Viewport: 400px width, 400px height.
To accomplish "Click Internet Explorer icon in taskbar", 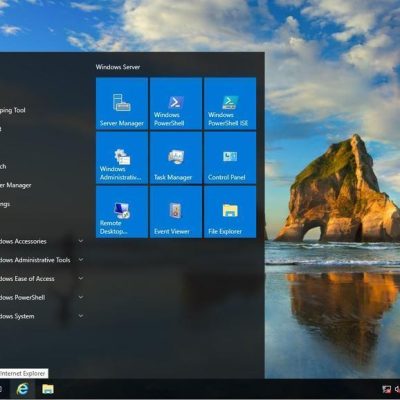I will click(x=22, y=389).
